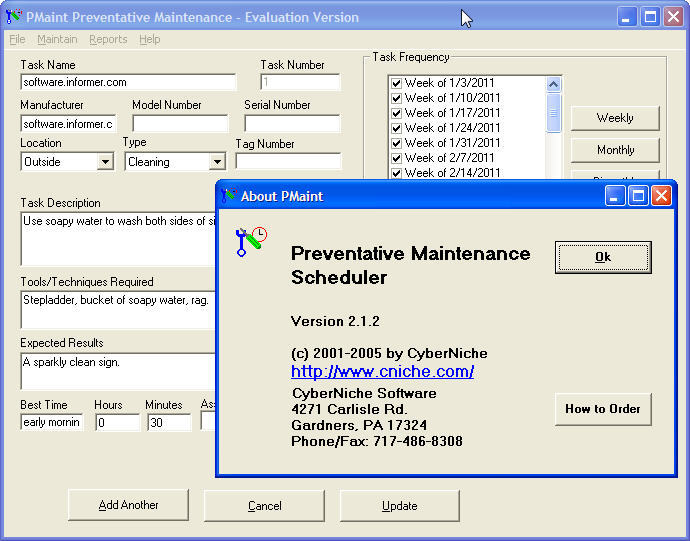This screenshot has width=690, height=541.
Task: Click the Task Description text area
Action: coord(118,239)
